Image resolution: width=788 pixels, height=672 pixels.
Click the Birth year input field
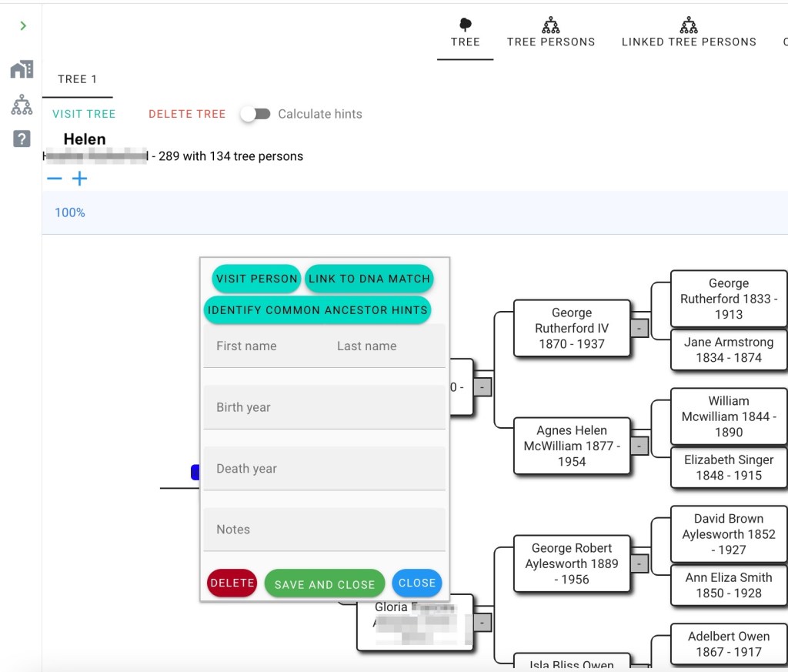point(324,407)
